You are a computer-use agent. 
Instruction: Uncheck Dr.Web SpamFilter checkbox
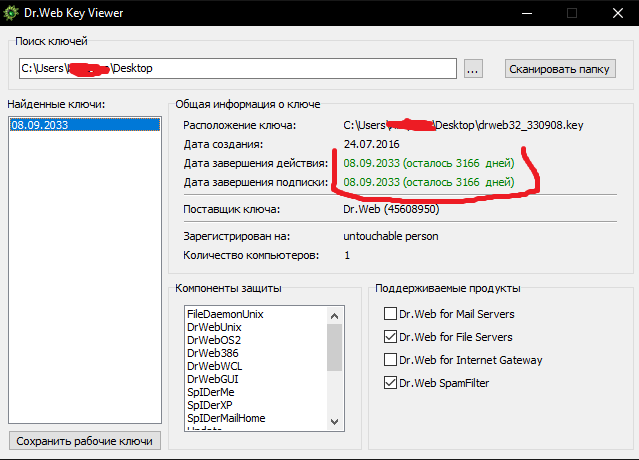[390, 383]
